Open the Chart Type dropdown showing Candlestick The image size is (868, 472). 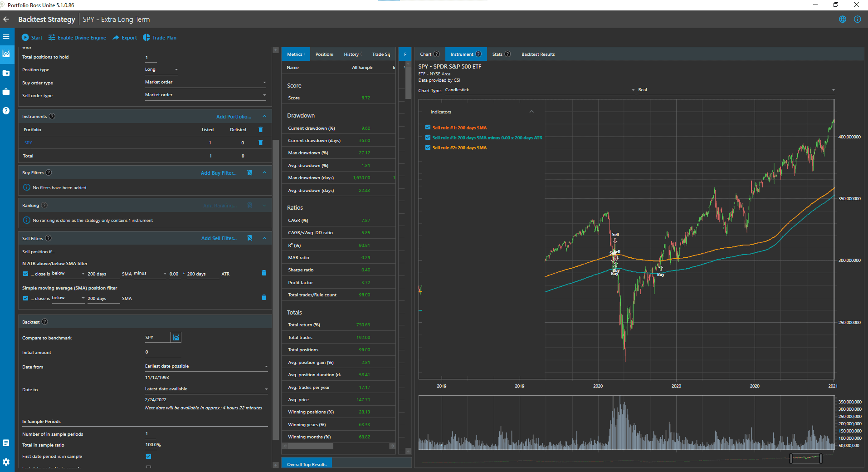coord(539,89)
